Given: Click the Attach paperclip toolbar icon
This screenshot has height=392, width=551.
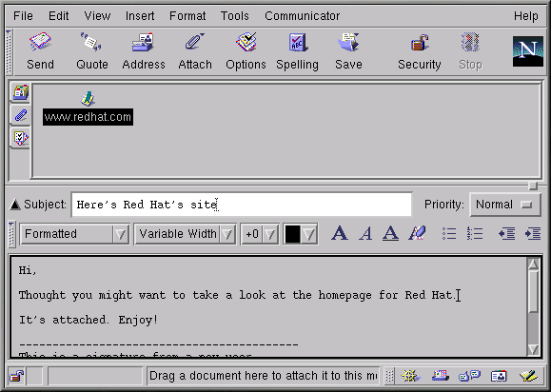Looking at the screenshot, I should [x=194, y=42].
